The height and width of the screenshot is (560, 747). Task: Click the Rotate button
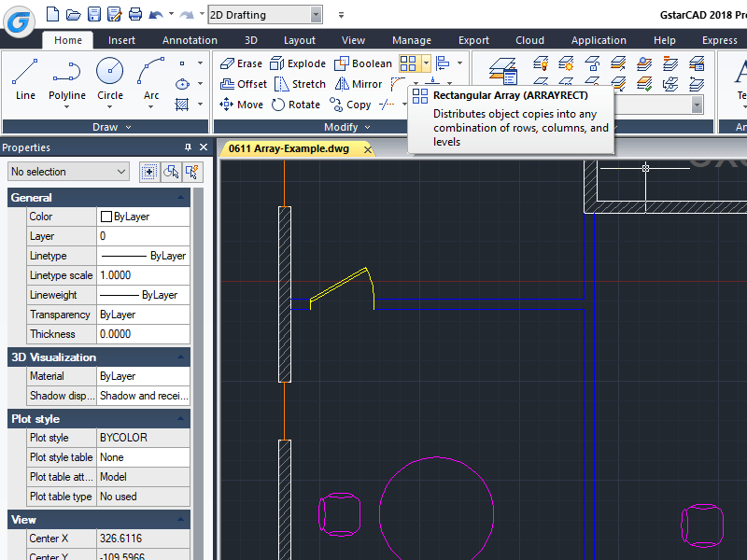296,105
